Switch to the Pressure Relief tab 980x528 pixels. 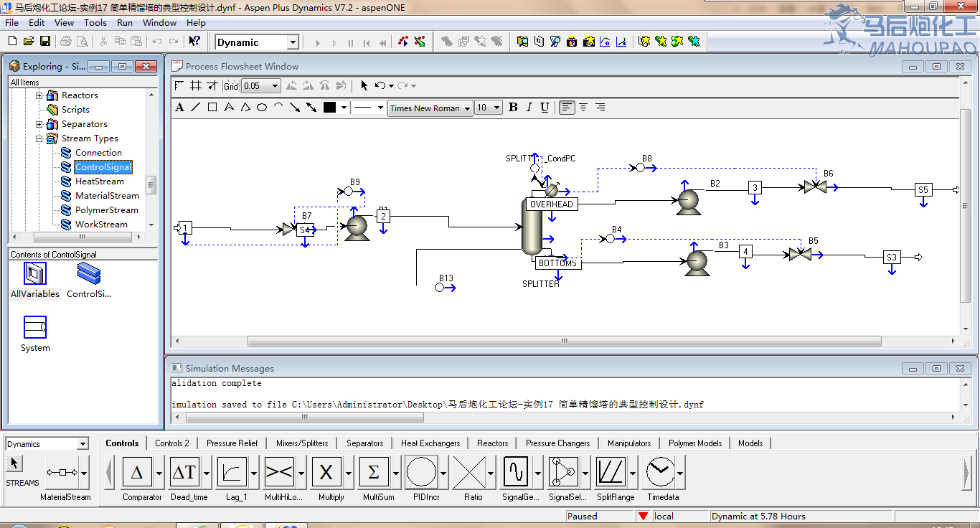(x=232, y=443)
